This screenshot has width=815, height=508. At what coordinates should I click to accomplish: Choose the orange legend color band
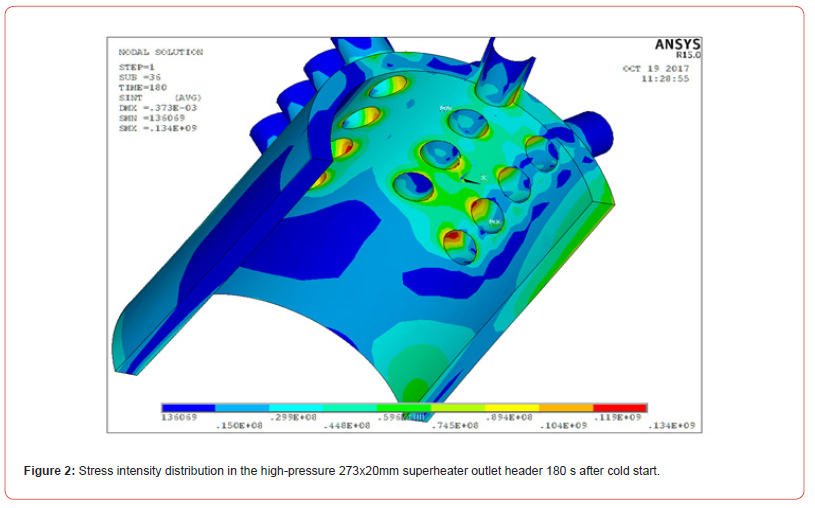point(566,408)
